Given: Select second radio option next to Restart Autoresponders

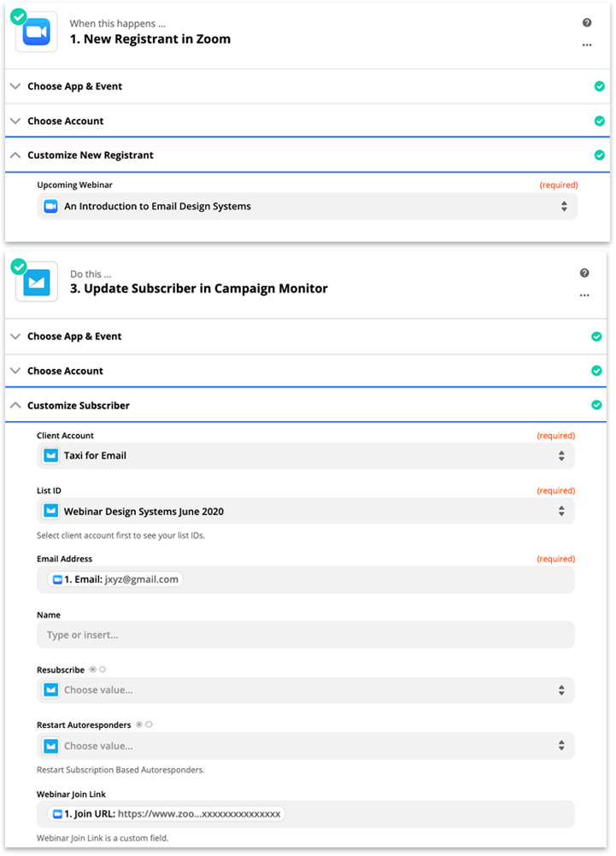Looking at the screenshot, I should 149,724.
